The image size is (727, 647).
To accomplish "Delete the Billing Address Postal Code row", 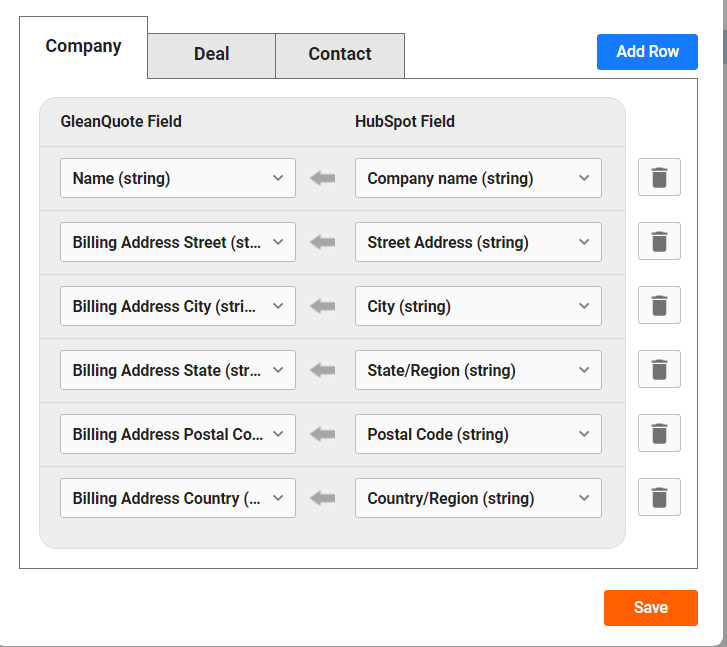I will tap(659, 433).
